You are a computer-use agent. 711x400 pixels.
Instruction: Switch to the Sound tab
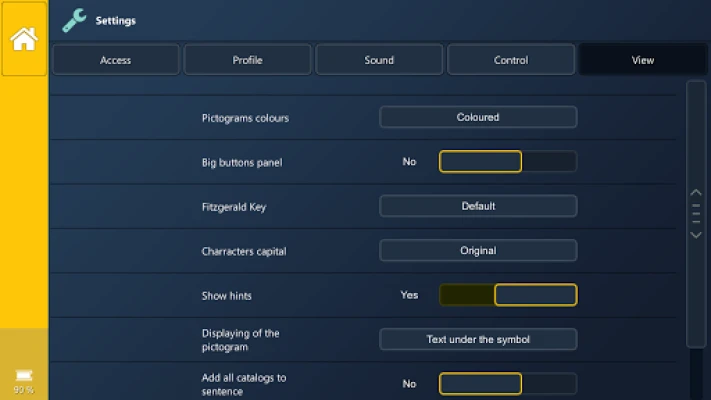click(379, 60)
